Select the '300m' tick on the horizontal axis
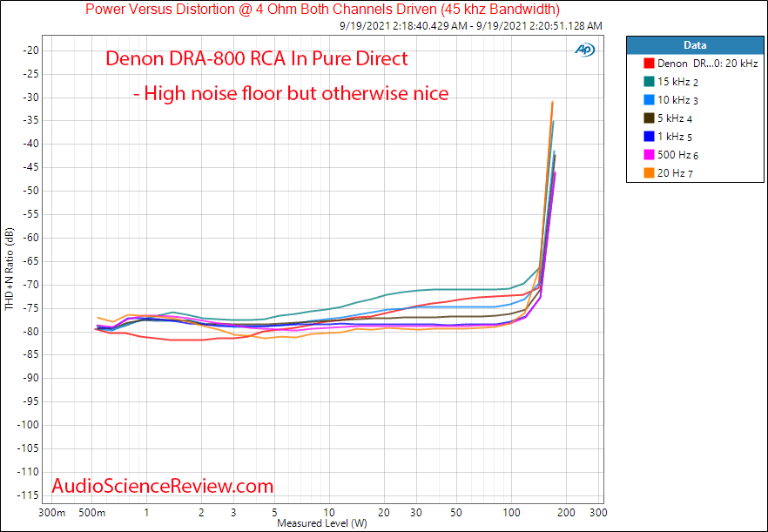Screen dimensions: 768x532 coord(51,513)
